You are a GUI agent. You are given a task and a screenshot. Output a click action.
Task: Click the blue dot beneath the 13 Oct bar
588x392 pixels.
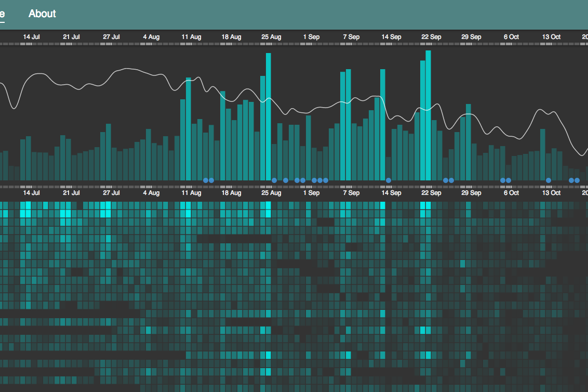click(x=549, y=180)
